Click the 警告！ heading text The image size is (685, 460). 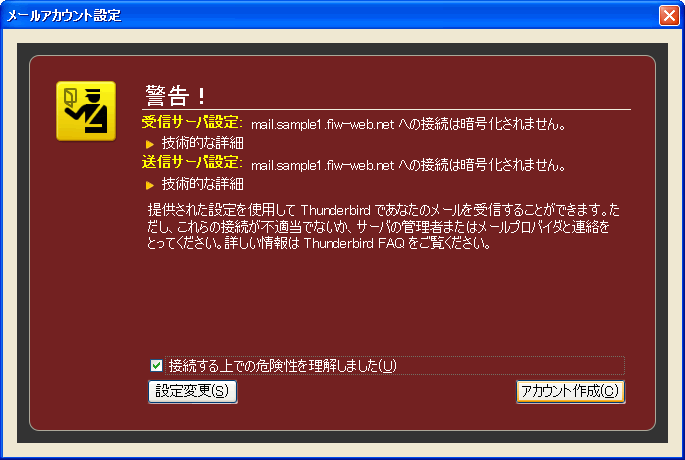click(x=176, y=95)
